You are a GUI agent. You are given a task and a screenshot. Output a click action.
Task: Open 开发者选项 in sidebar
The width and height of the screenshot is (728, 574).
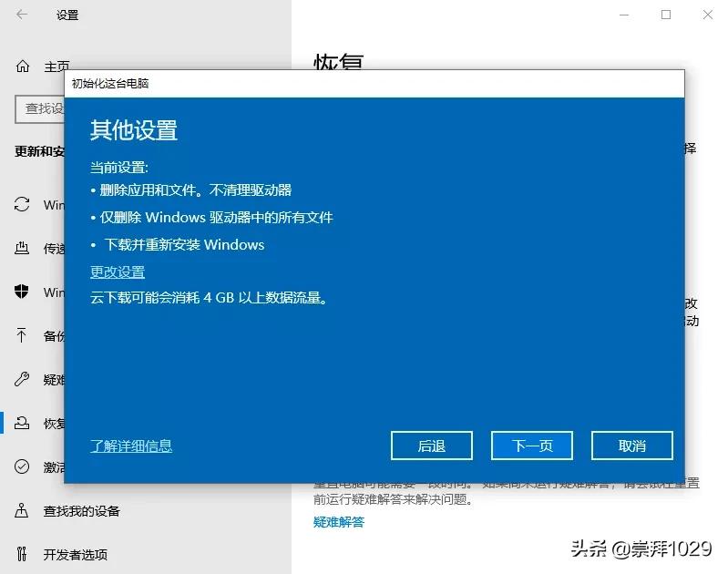(x=76, y=555)
